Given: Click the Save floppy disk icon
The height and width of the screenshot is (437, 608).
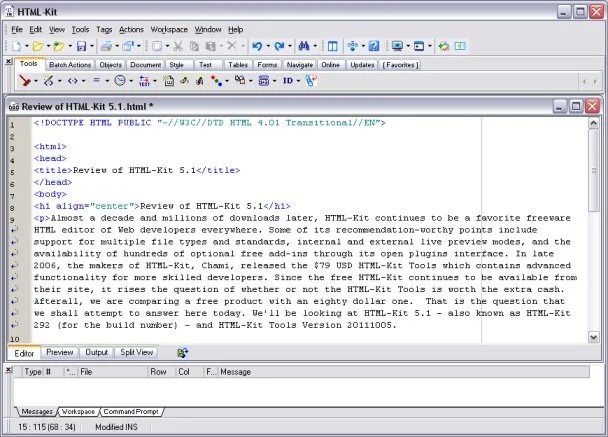Looking at the screenshot, I should [x=81, y=46].
